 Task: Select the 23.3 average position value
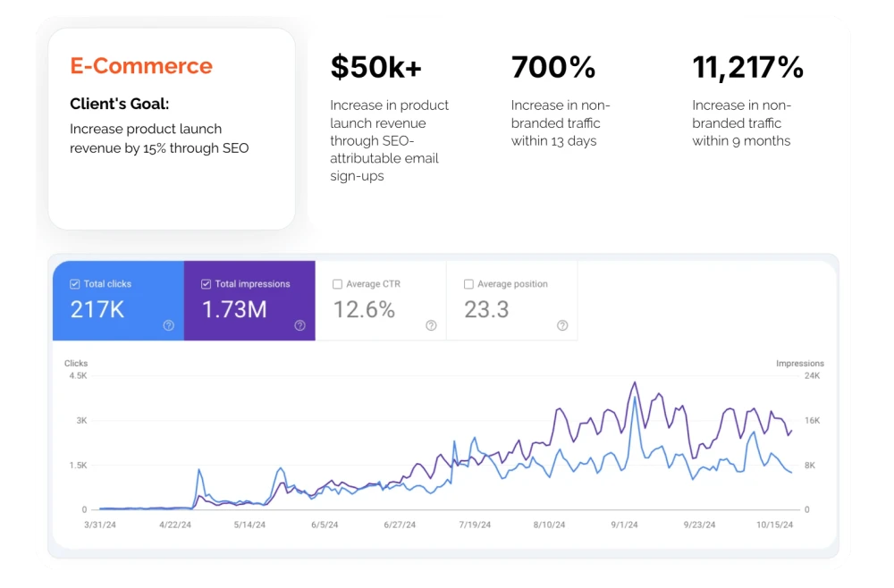click(486, 309)
